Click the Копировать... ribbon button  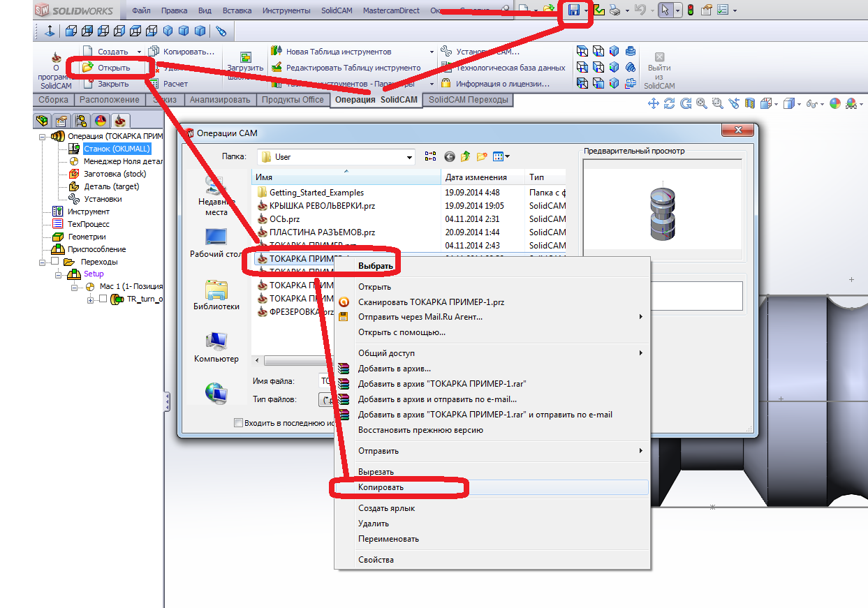[182, 52]
